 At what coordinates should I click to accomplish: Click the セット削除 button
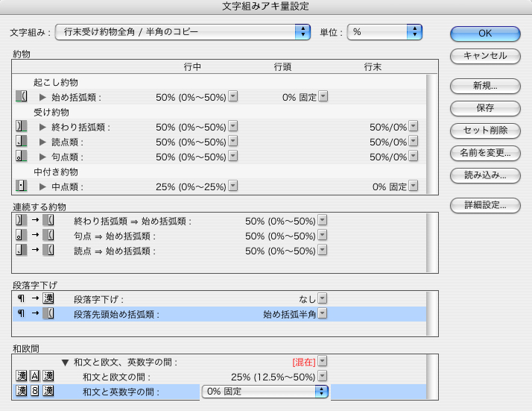[x=485, y=131]
